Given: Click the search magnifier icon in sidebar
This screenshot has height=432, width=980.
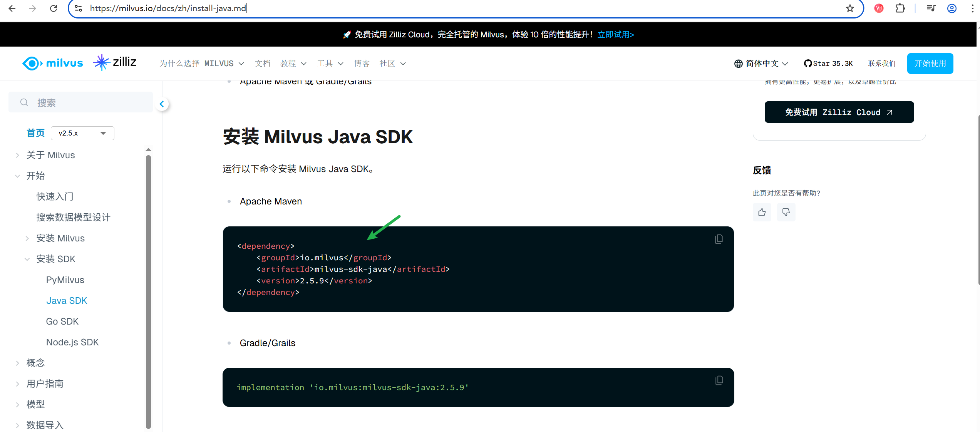Looking at the screenshot, I should (x=24, y=102).
